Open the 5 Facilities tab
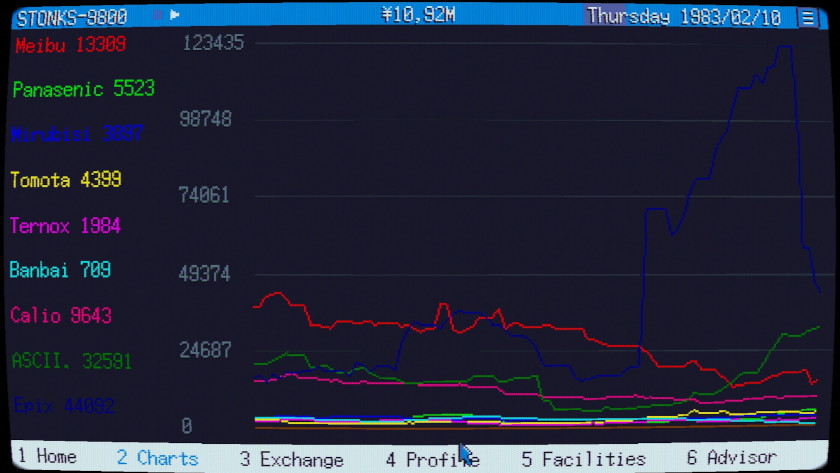 583,459
